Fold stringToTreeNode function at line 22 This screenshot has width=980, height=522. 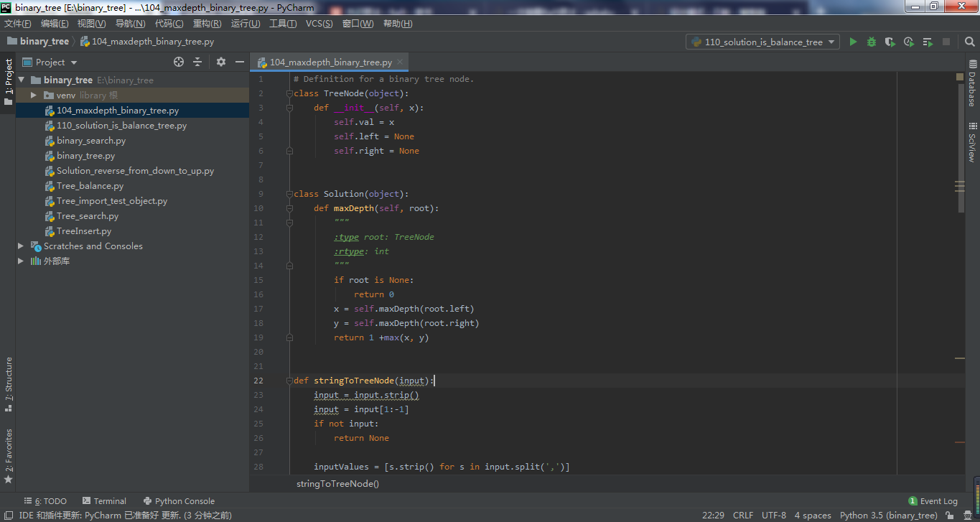pyautogui.click(x=289, y=381)
